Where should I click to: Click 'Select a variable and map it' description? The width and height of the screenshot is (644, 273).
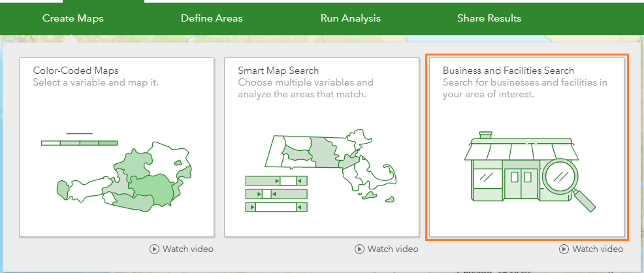point(95,83)
